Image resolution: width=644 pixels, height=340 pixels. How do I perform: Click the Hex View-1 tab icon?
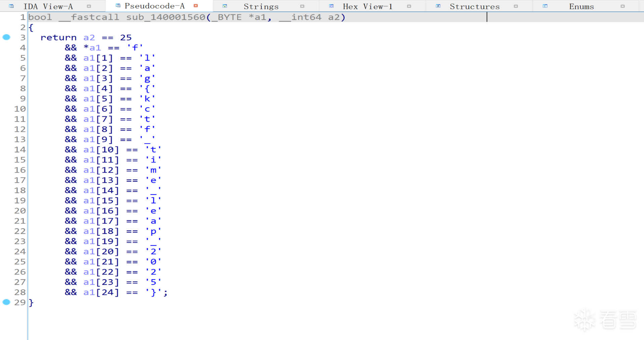click(331, 6)
